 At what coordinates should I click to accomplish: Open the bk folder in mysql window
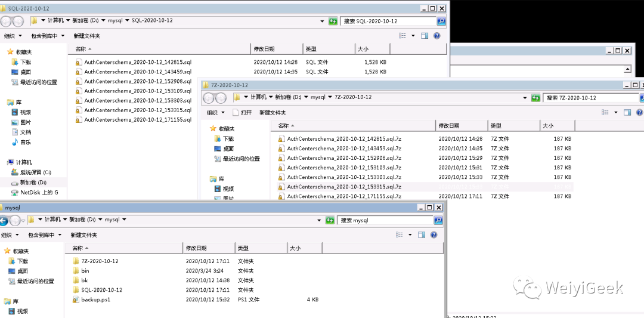click(80, 280)
